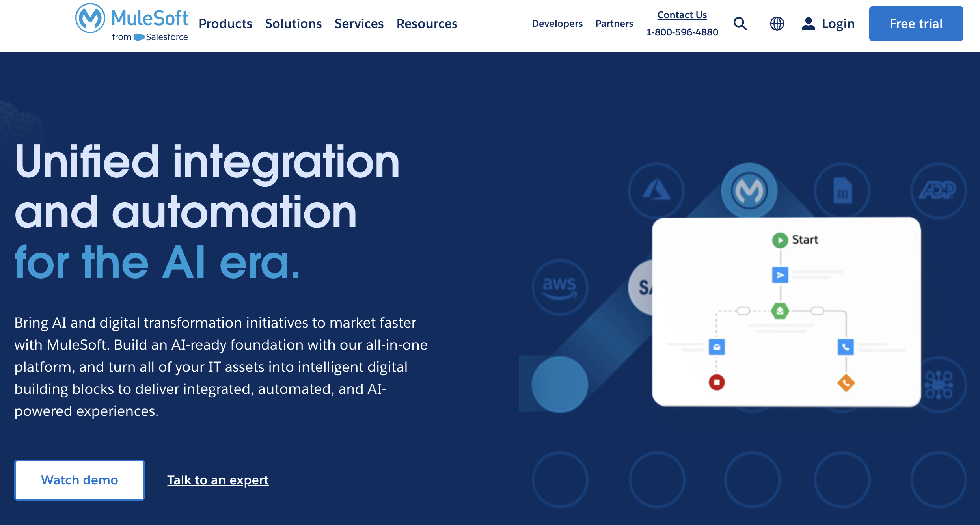Click the green Start play icon

point(780,240)
